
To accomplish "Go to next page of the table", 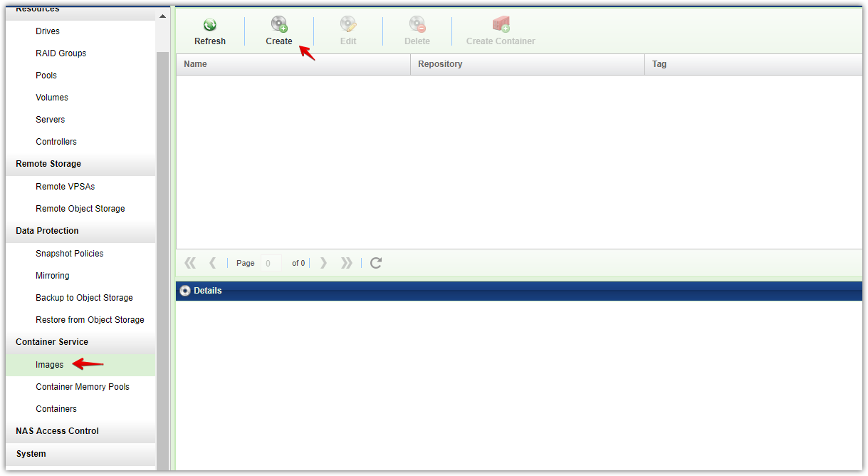I will tap(324, 263).
